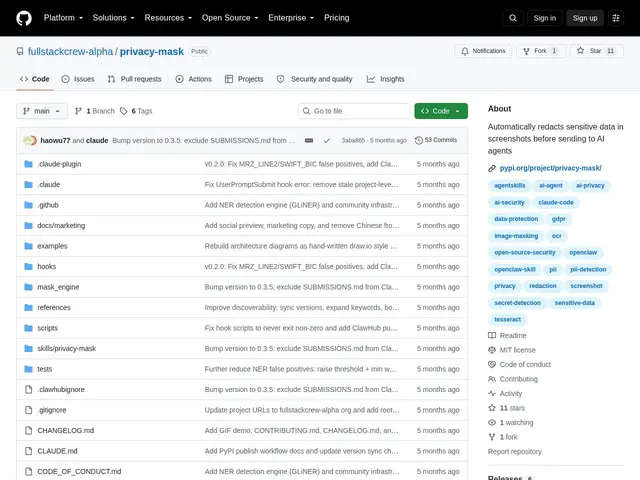The width and height of the screenshot is (640, 480).
Task: Click the gdpr topic tag
Action: (x=558, y=219)
